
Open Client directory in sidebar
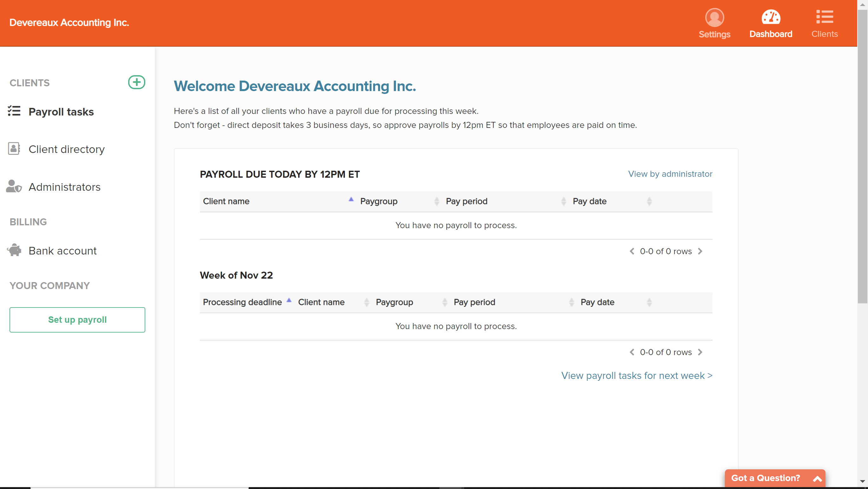coord(66,149)
